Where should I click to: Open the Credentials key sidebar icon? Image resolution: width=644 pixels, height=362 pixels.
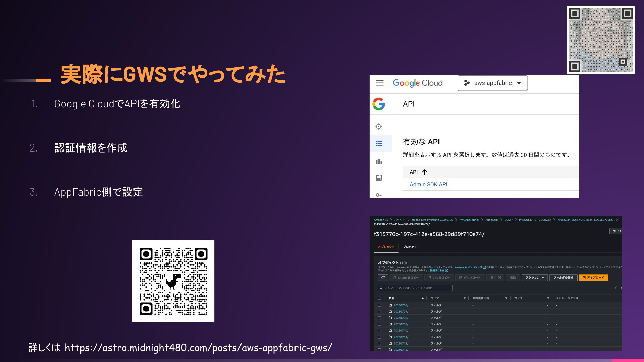[379, 195]
